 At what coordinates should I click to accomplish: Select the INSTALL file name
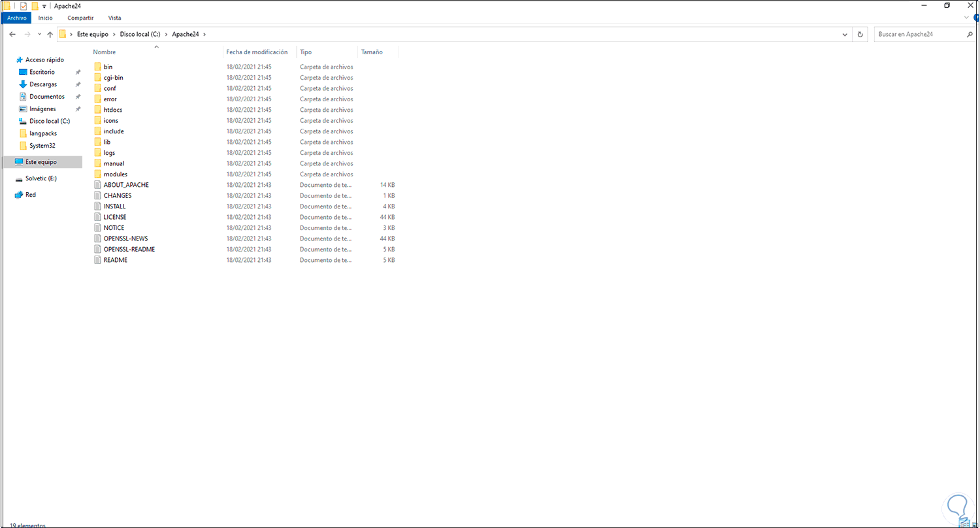click(x=115, y=206)
